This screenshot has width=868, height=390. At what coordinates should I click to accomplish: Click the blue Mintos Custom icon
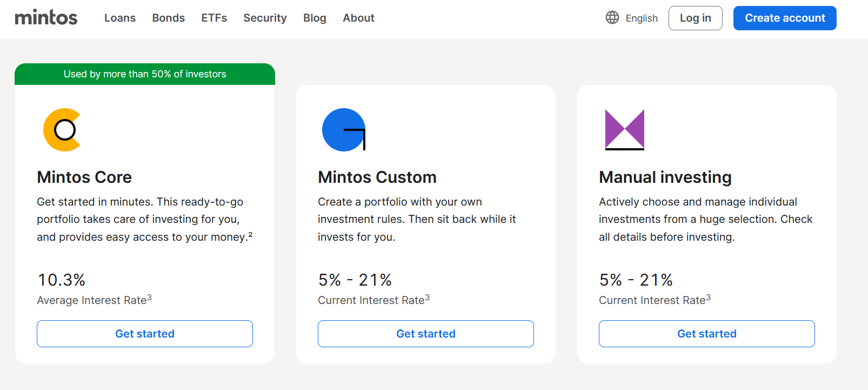pyautogui.click(x=344, y=130)
